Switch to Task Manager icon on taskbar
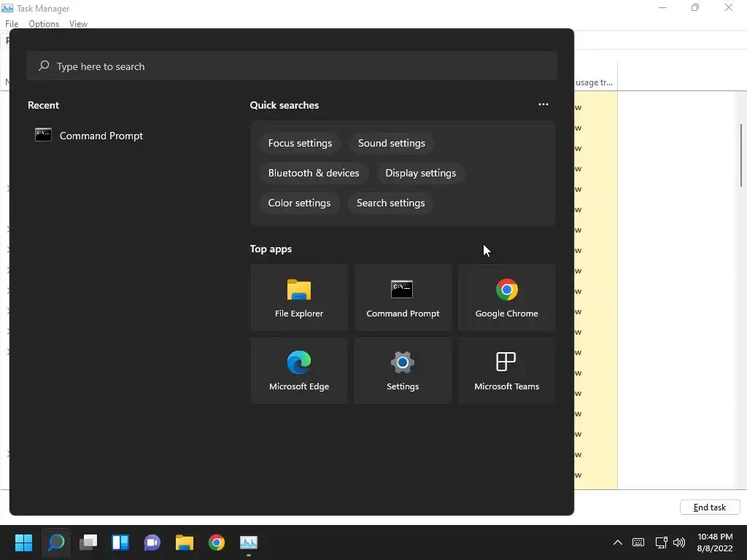The height and width of the screenshot is (560, 747). [249, 542]
